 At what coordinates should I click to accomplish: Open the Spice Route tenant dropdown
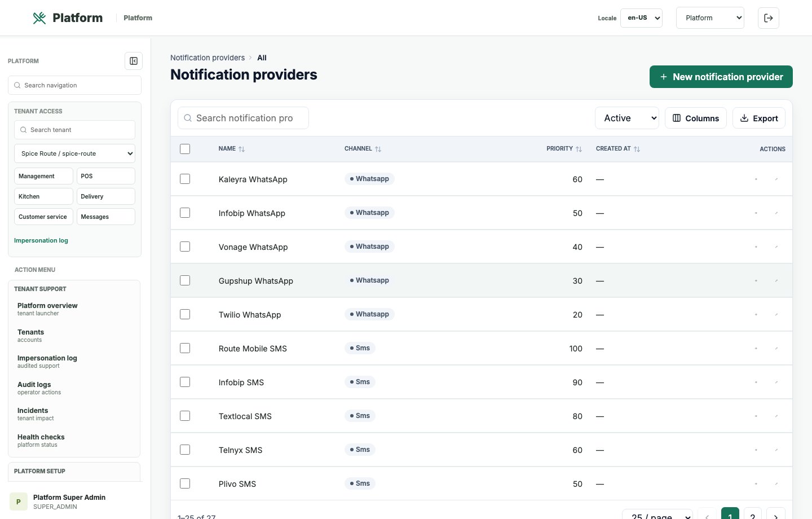click(74, 153)
